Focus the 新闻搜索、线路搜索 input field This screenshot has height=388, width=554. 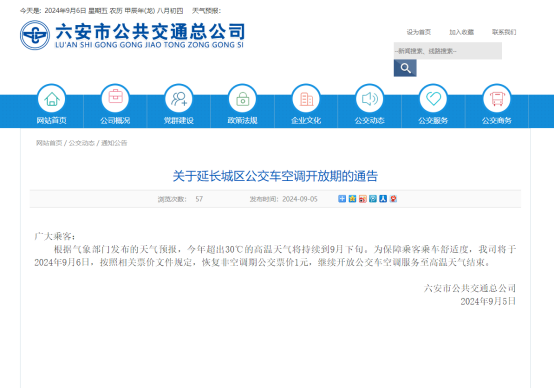pyautogui.click(x=448, y=51)
